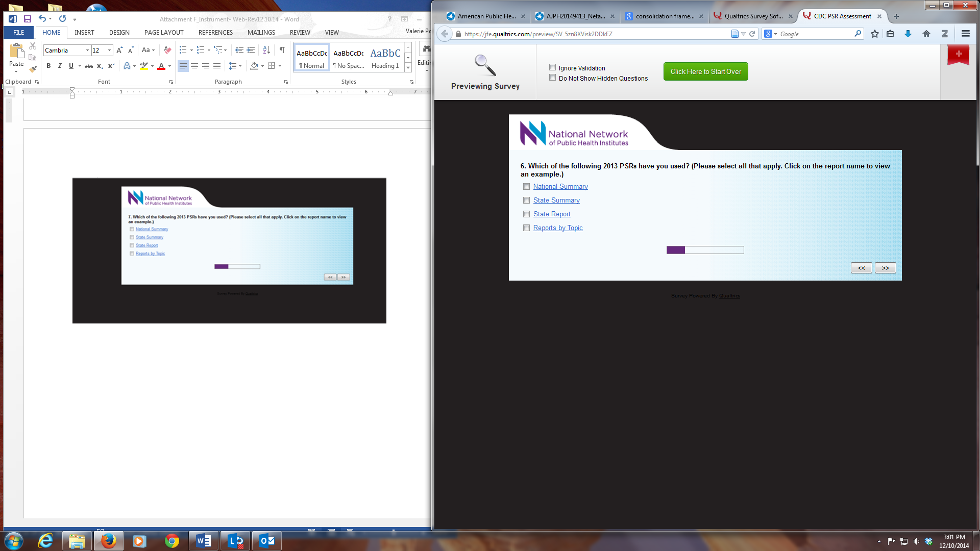980x551 pixels.
Task: Click the survey progress bar
Action: 705,250
